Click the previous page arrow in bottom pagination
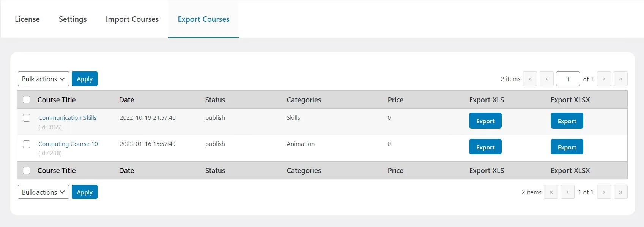 [567, 192]
